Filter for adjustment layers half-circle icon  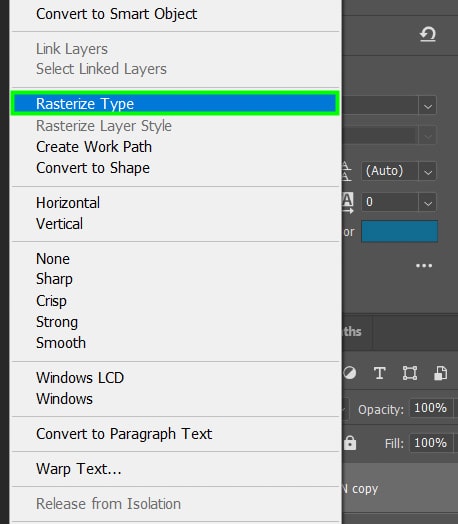click(x=349, y=373)
